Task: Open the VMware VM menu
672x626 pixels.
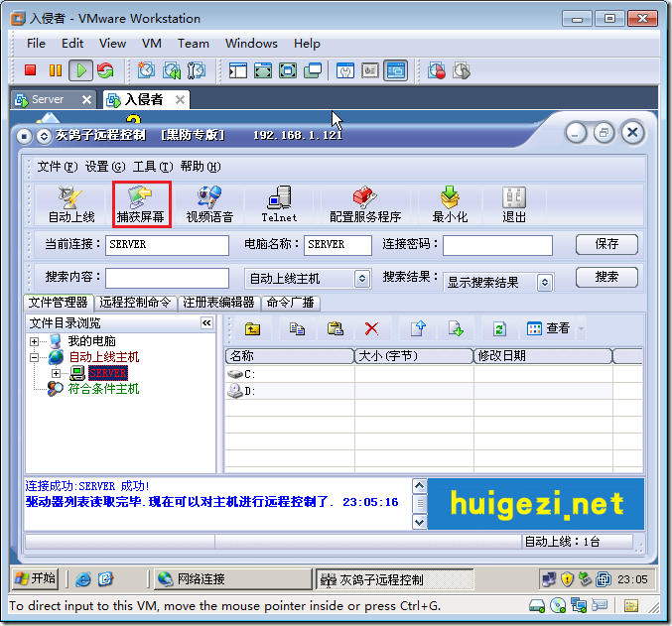Action: click(152, 44)
